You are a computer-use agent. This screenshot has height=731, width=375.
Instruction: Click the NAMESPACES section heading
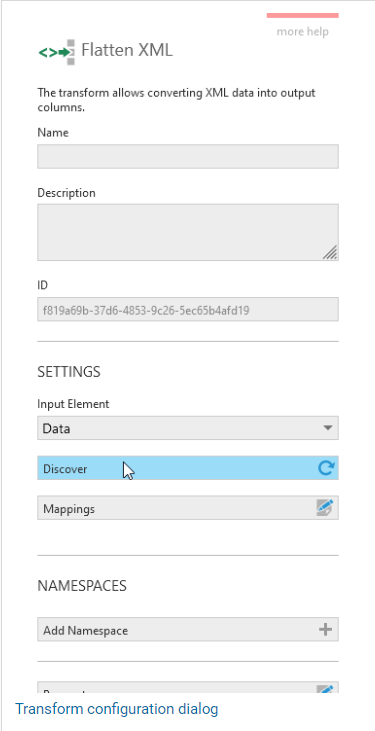coord(82,586)
